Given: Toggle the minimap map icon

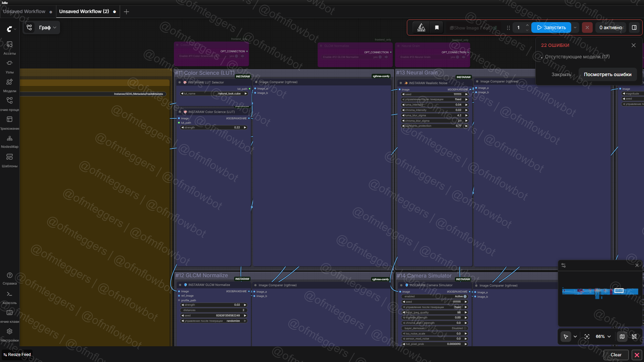Looking at the screenshot, I should click(x=622, y=337).
